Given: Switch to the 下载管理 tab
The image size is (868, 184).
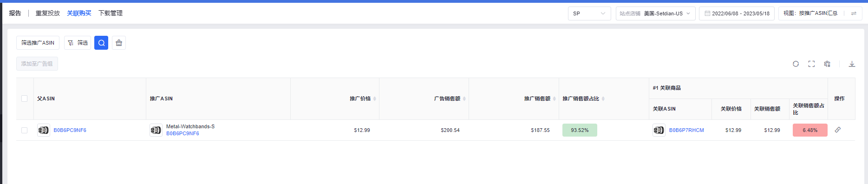Looking at the screenshot, I should tap(111, 13).
